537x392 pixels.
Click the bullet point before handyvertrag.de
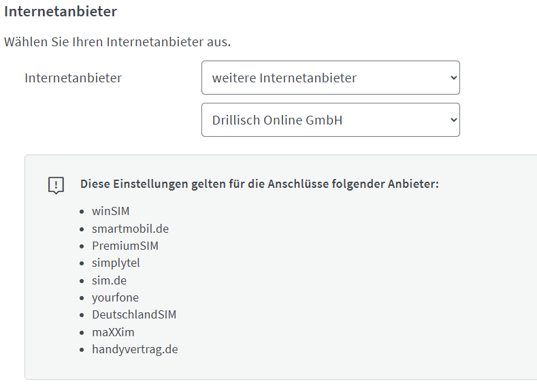[x=82, y=350]
